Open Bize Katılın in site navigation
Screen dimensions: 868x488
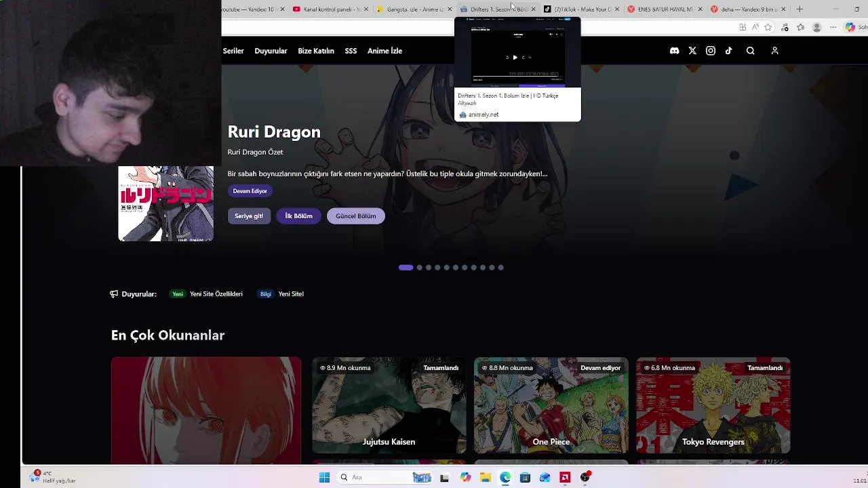pos(316,51)
